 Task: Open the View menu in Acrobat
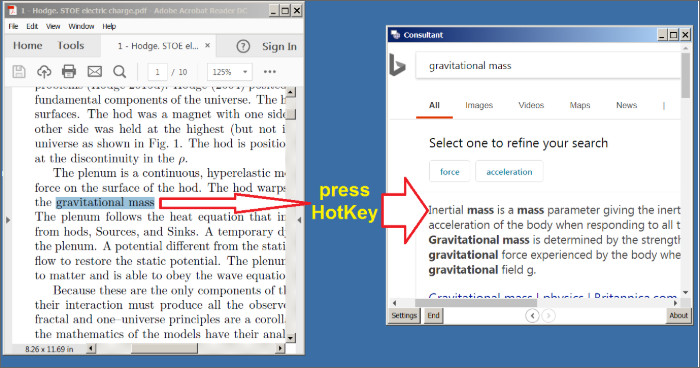[53, 26]
